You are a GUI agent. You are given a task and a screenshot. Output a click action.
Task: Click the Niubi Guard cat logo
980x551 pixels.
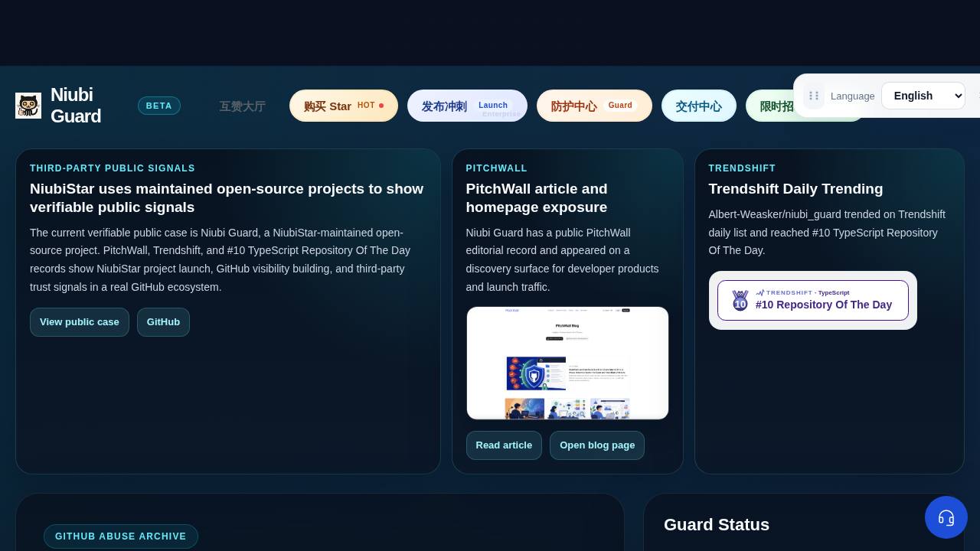[x=28, y=106]
